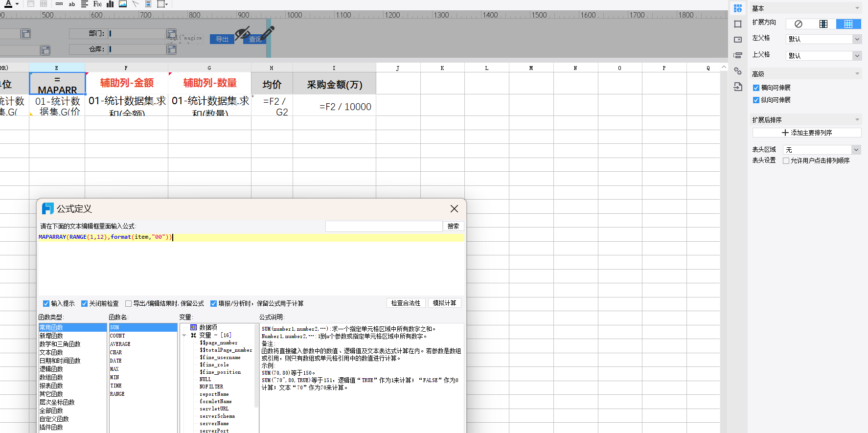Toggle 关闭前检查 checkbox
The height and width of the screenshot is (433, 868).
[x=84, y=304]
